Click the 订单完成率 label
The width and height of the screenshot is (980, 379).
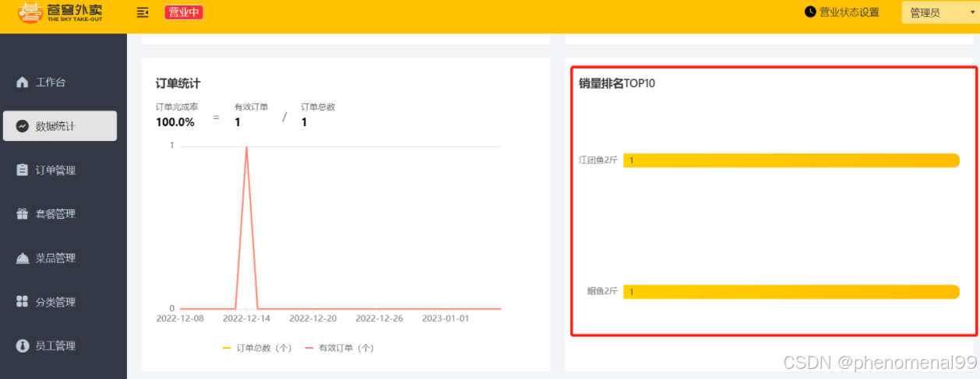coord(177,107)
